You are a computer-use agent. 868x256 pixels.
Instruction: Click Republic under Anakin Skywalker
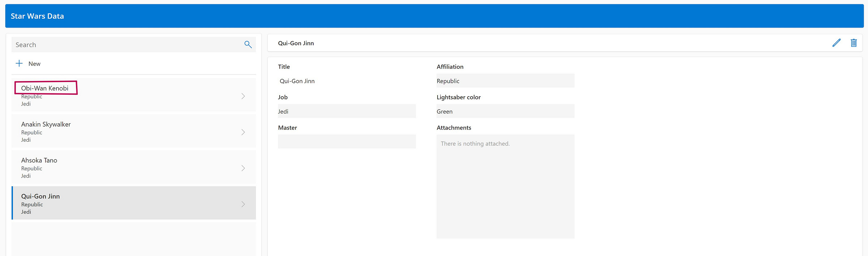[x=31, y=132]
